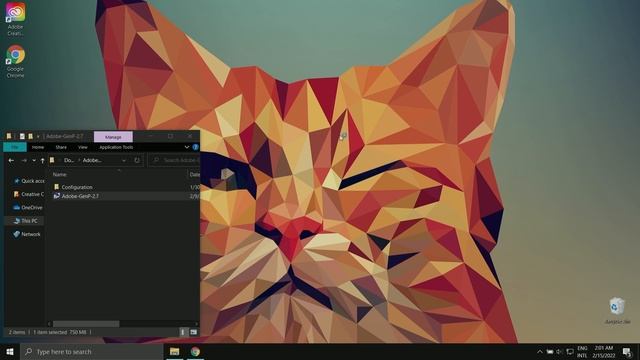The image size is (640, 360).
Task: Click the Properties icon in title bar
Action: 22,136
